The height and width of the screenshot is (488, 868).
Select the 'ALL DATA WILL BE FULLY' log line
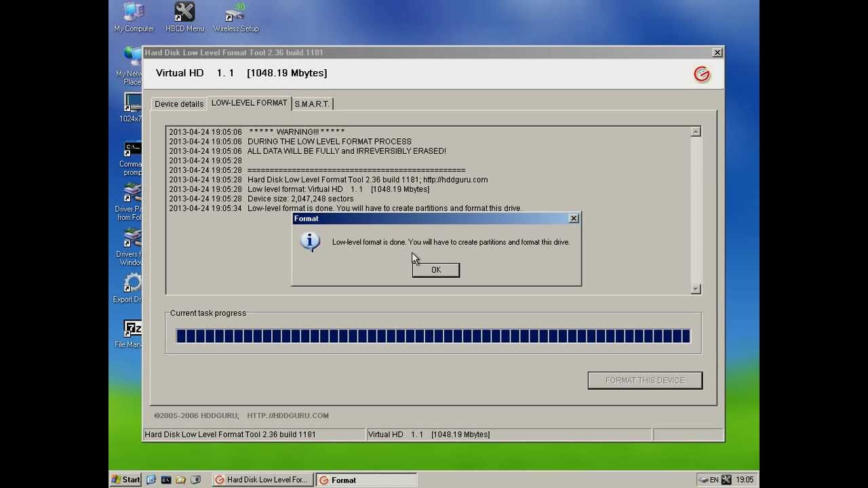pos(307,151)
